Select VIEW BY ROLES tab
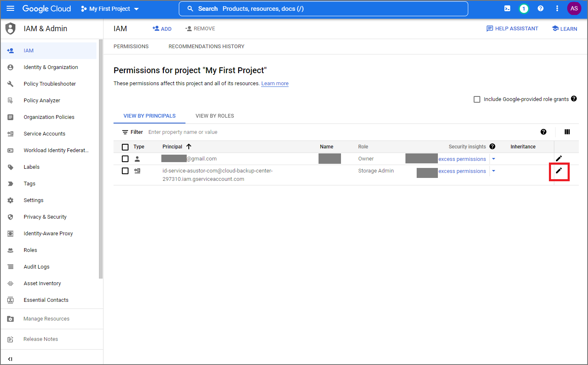The width and height of the screenshot is (588, 365). click(x=215, y=116)
